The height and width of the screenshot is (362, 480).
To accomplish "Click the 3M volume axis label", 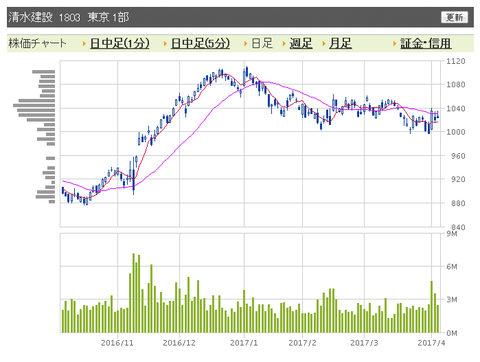I will pyautogui.click(x=452, y=299).
